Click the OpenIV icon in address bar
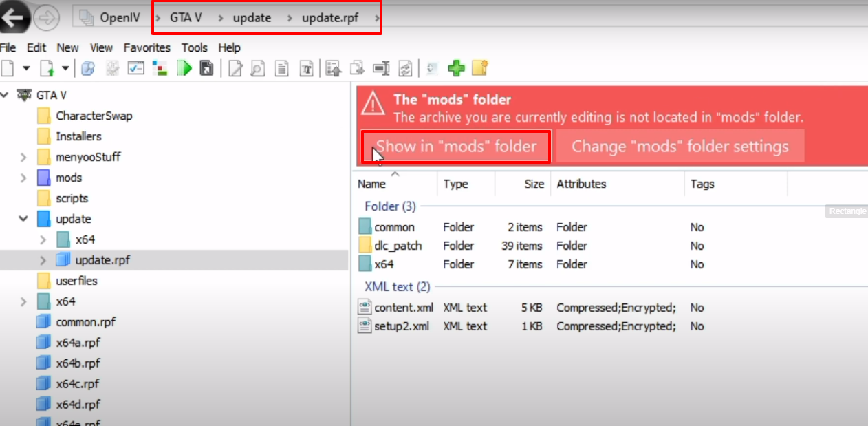868x426 pixels. (x=87, y=19)
